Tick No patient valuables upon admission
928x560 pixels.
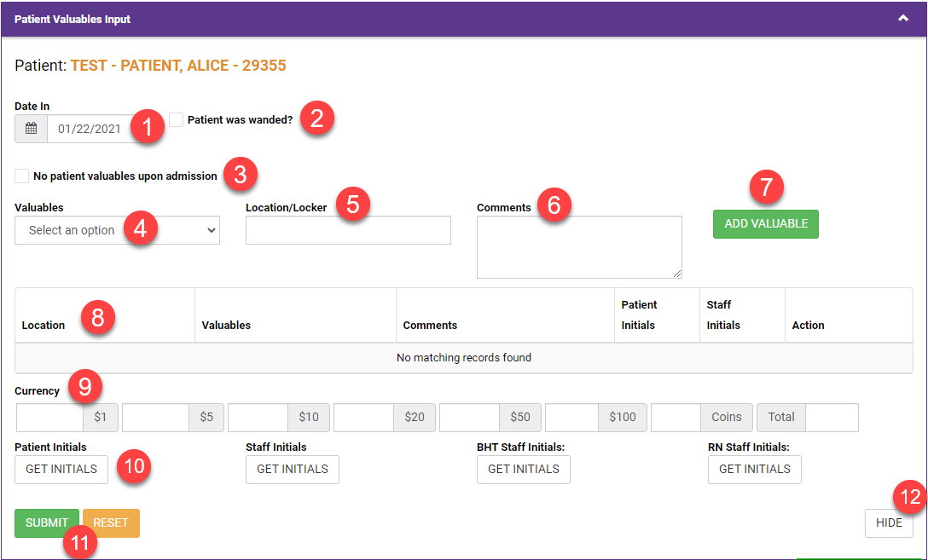21,176
